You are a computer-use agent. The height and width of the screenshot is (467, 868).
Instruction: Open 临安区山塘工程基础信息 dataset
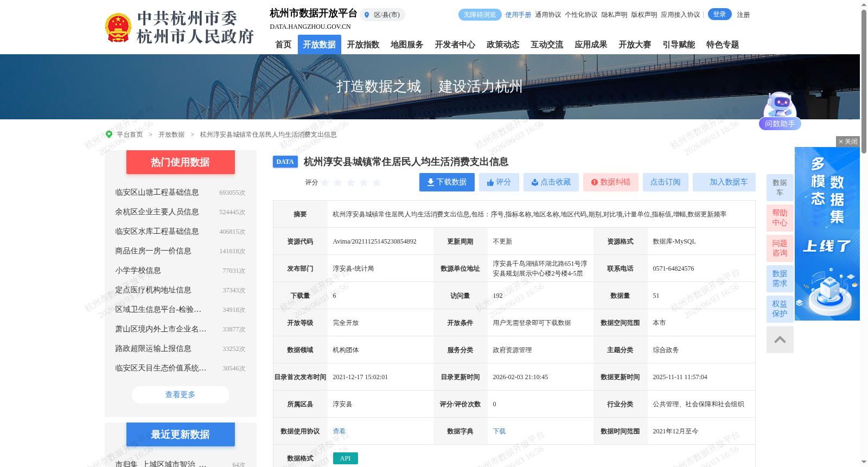[x=157, y=193]
